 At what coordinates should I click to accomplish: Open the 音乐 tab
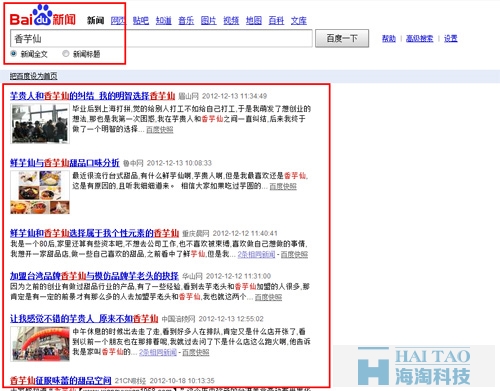pyautogui.click(x=186, y=21)
